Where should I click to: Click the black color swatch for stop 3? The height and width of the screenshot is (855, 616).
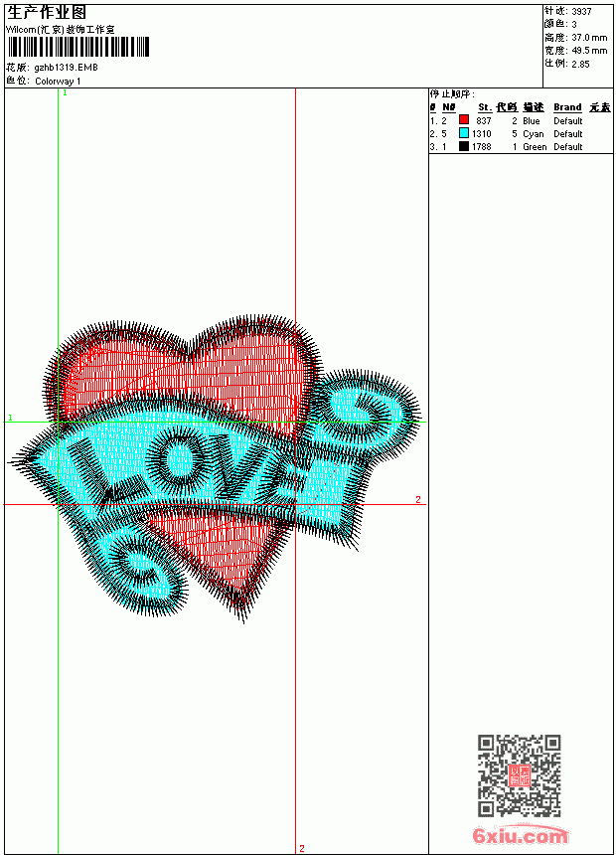pyautogui.click(x=464, y=146)
